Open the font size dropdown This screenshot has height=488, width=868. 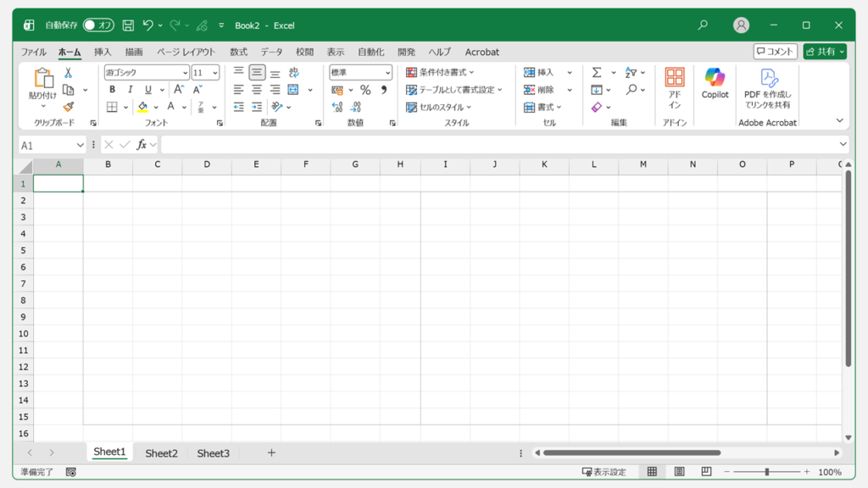[215, 72]
